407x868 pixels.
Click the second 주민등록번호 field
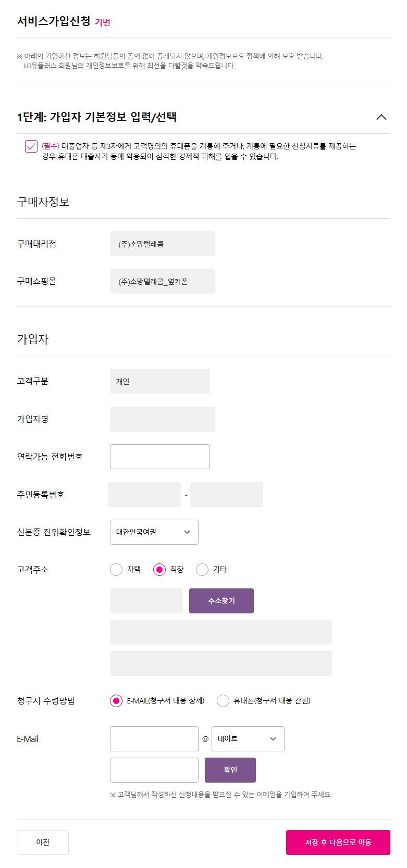click(227, 495)
